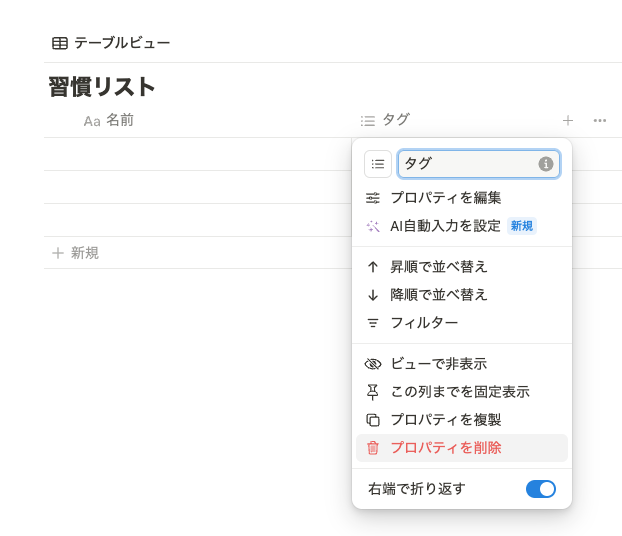Image resolution: width=622 pixels, height=536 pixels.
Task: Click AI自動入力を設定
Action: pyautogui.click(x=445, y=226)
